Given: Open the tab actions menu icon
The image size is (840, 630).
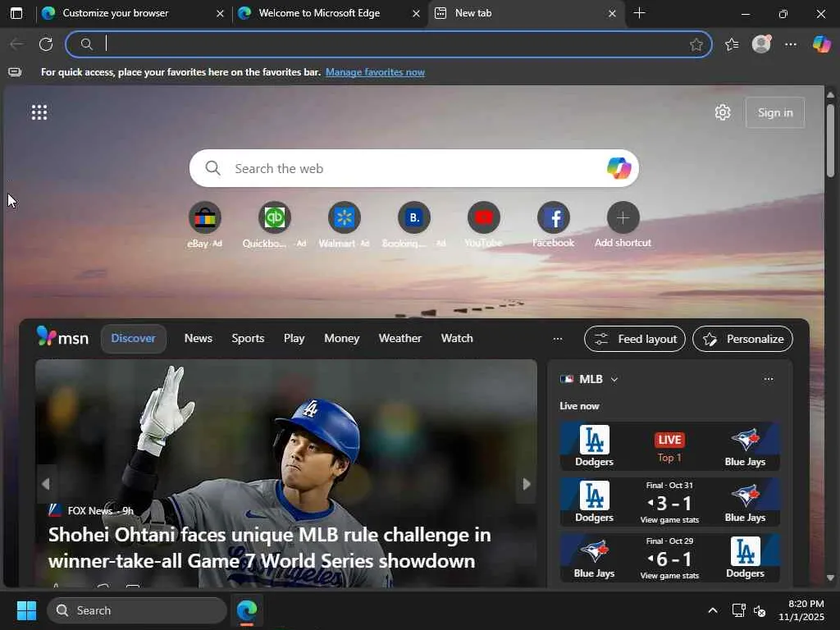Looking at the screenshot, I should pos(16,13).
